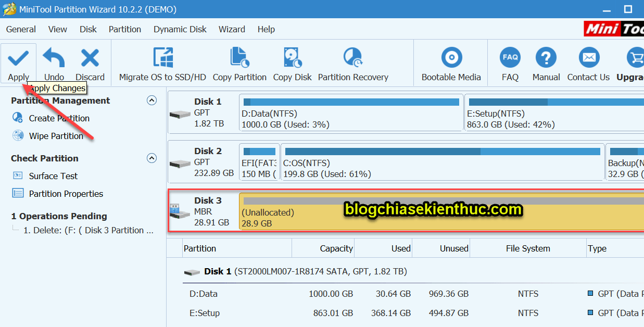
Task: Maximize the Partition Wizard window
Action: pyautogui.click(x=628, y=9)
